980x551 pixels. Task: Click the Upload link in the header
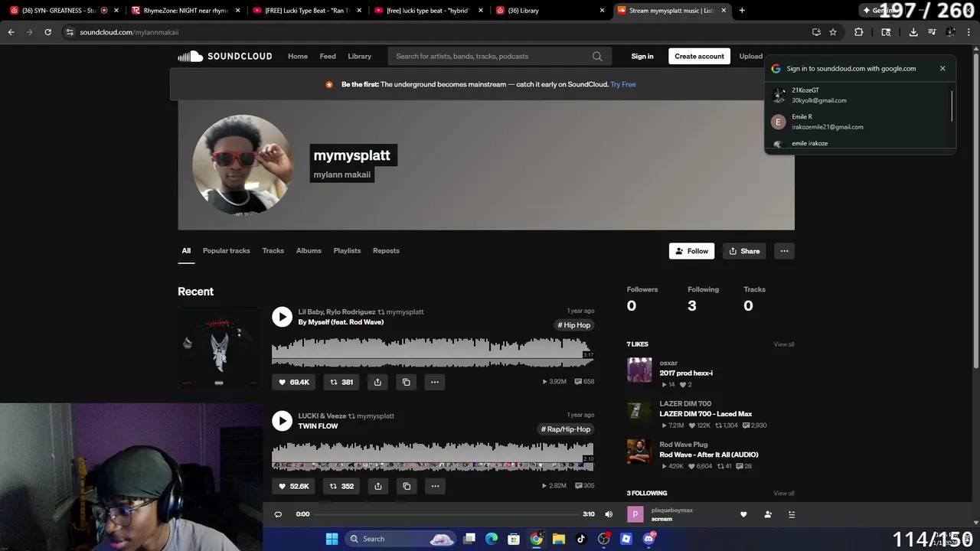pos(750,56)
